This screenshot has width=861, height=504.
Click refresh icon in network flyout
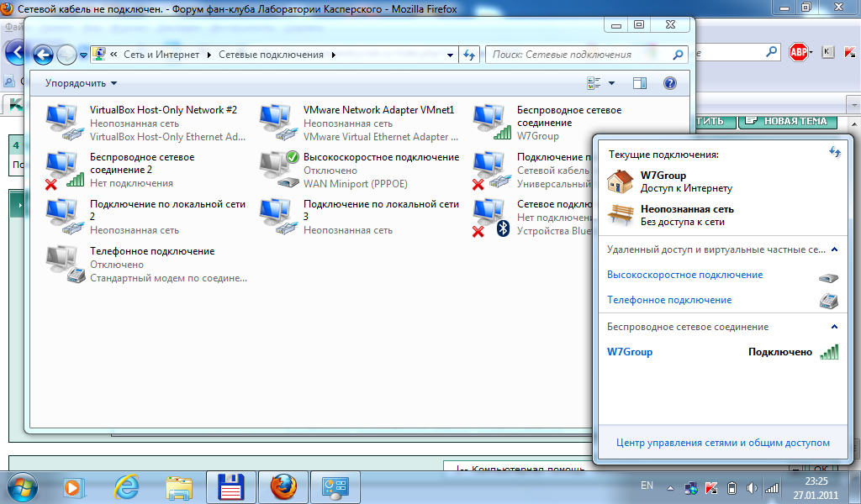835,152
